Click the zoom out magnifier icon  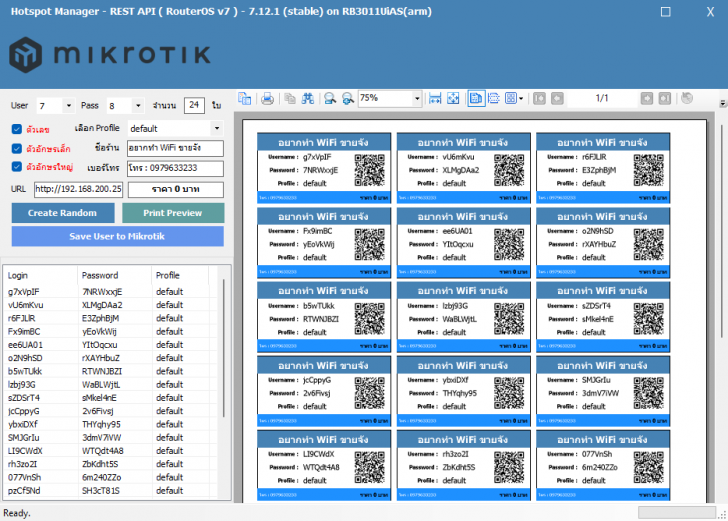(330, 98)
